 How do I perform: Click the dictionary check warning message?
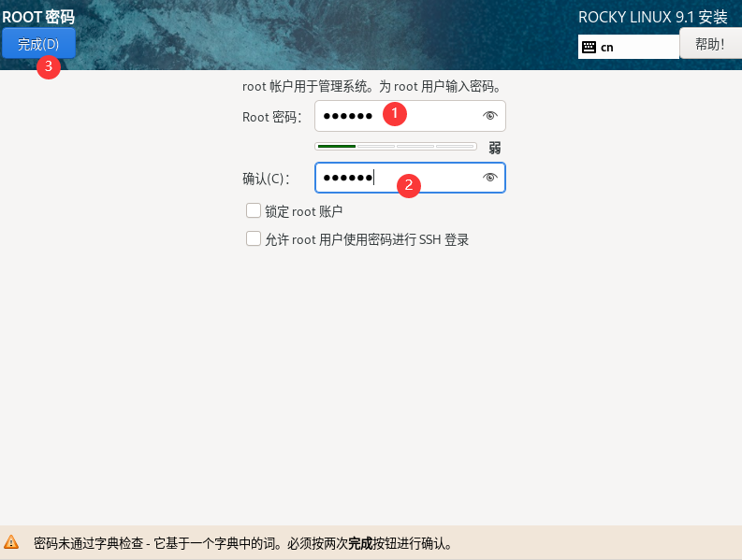[x=242, y=543]
